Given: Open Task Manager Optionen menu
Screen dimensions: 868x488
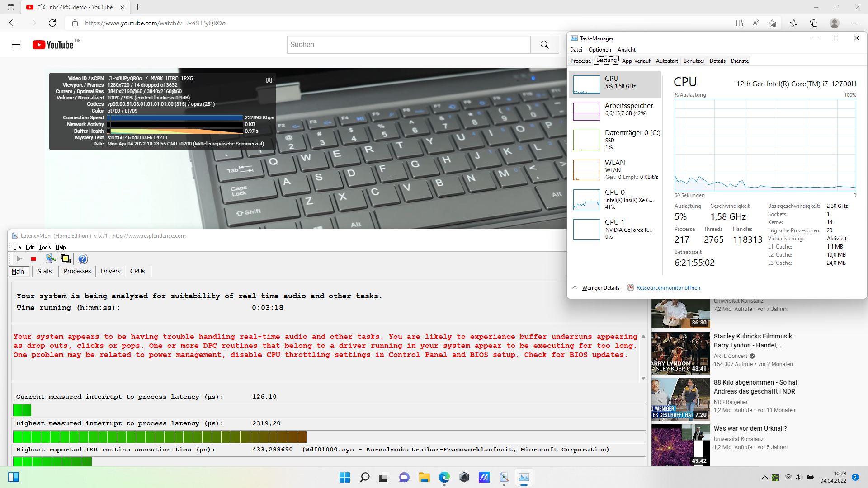Looking at the screenshot, I should coord(599,50).
